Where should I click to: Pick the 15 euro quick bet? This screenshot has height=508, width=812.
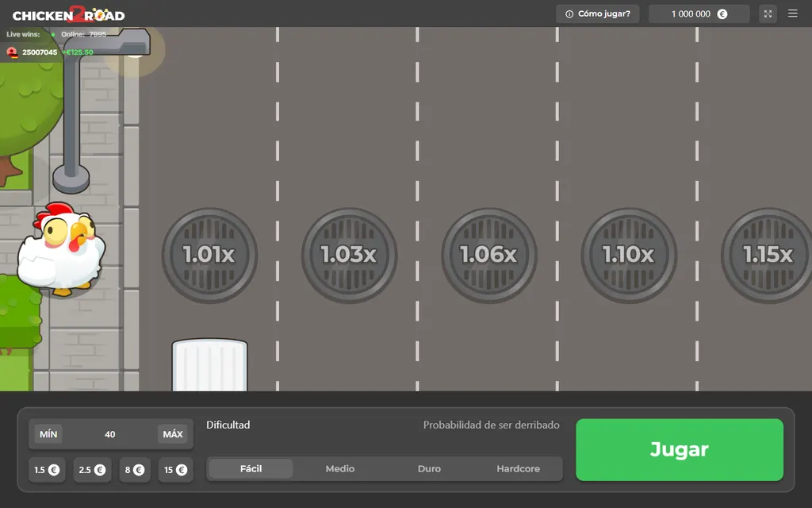pyautogui.click(x=175, y=470)
